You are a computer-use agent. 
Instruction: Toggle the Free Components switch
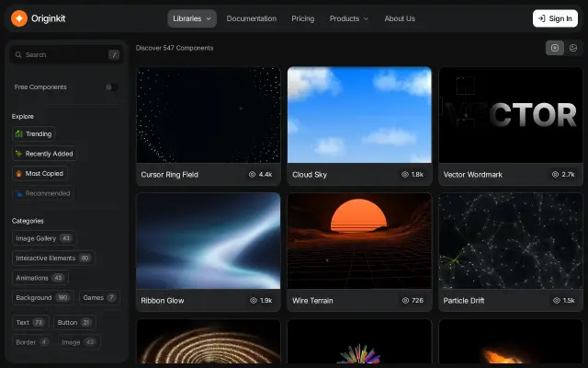[x=111, y=87]
